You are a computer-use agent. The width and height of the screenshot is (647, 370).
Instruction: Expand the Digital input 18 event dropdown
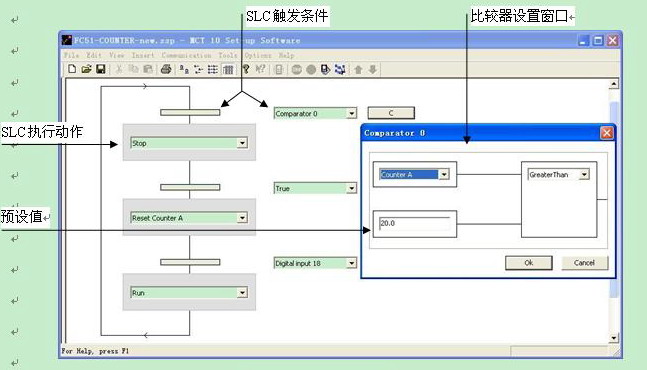click(352, 263)
